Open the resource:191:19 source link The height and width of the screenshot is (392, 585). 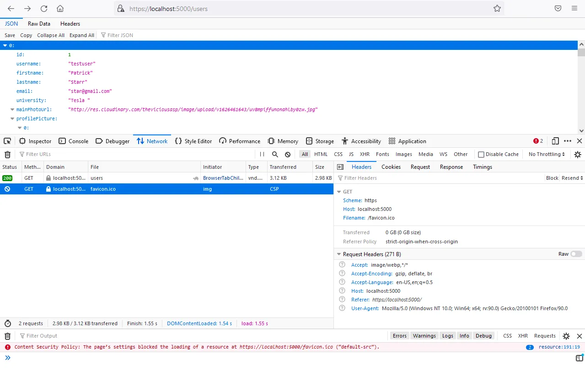559,347
